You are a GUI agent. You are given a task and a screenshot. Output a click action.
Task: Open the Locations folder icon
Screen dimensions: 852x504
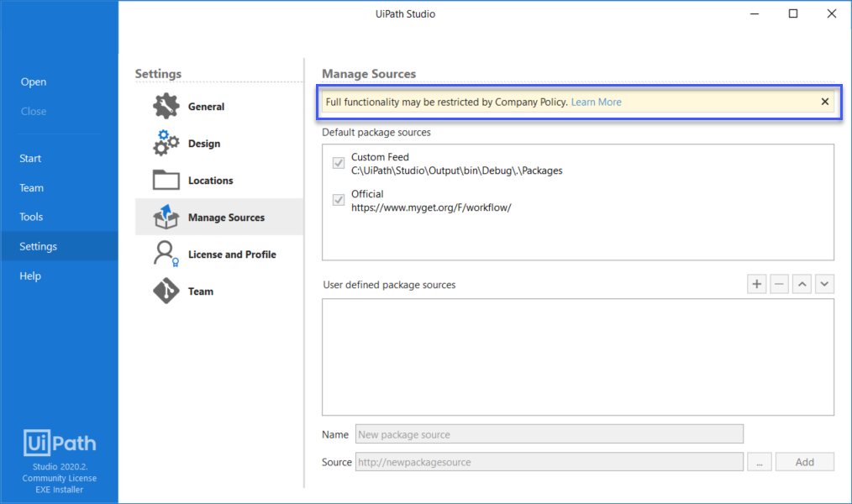[x=165, y=180]
